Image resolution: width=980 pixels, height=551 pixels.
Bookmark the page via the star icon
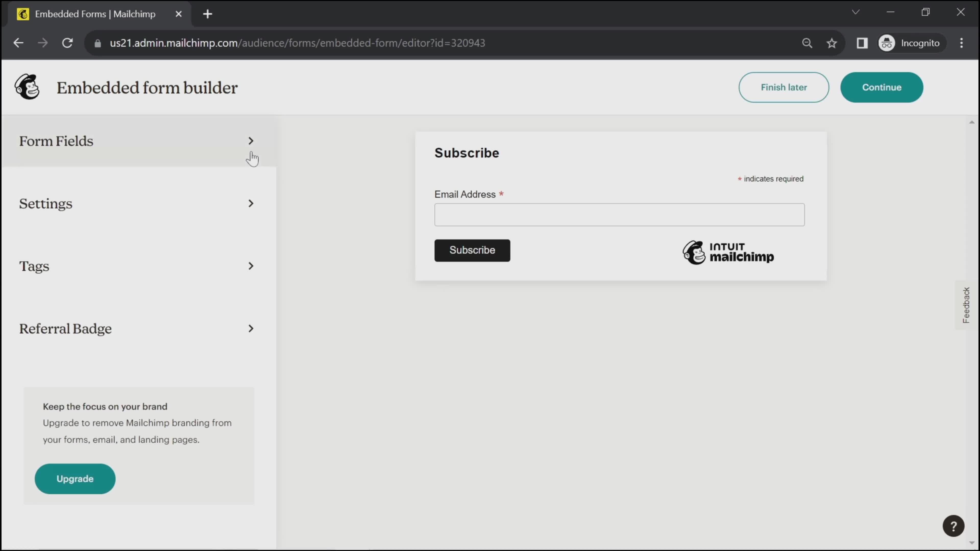[x=832, y=43]
